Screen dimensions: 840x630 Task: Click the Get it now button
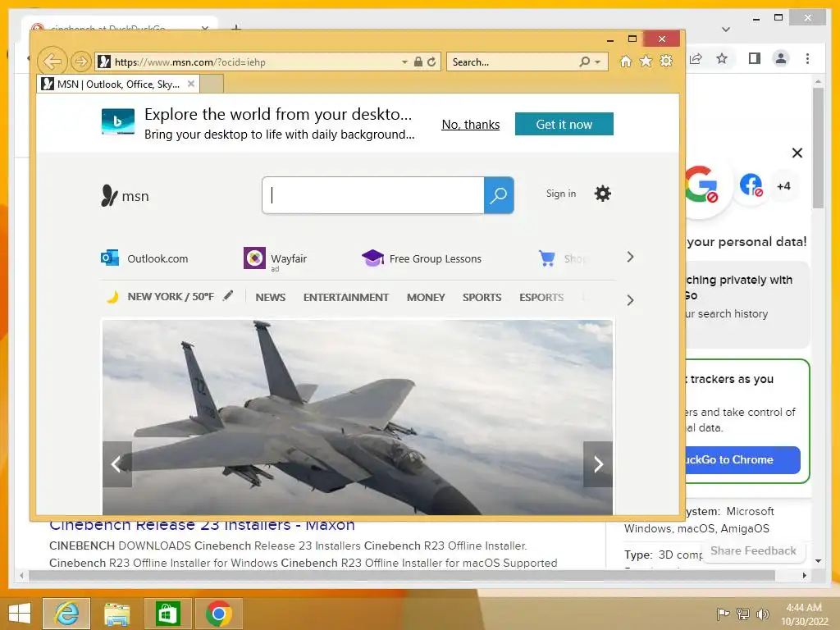[564, 125]
